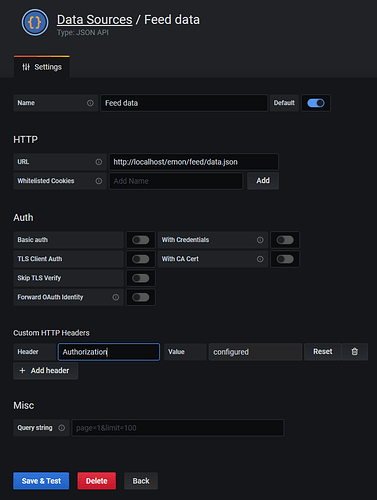Focus the URL input field
The height and width of the screenshot is (500, 377).
point(194,162)
